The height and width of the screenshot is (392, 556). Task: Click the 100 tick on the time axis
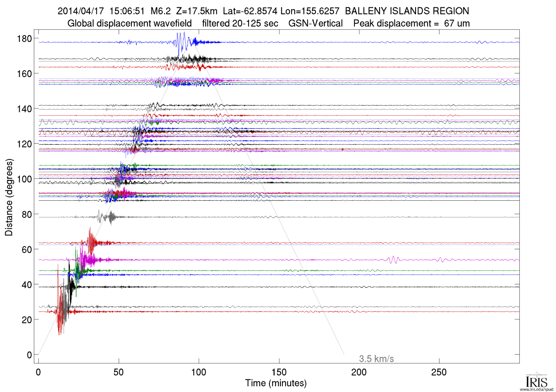coord(199,372)
